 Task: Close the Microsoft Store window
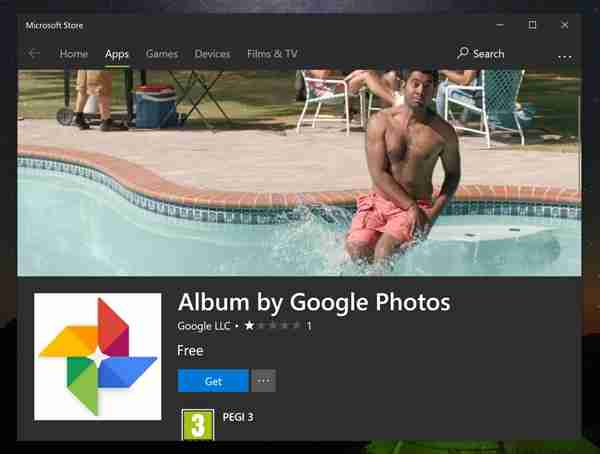point(569,24)
